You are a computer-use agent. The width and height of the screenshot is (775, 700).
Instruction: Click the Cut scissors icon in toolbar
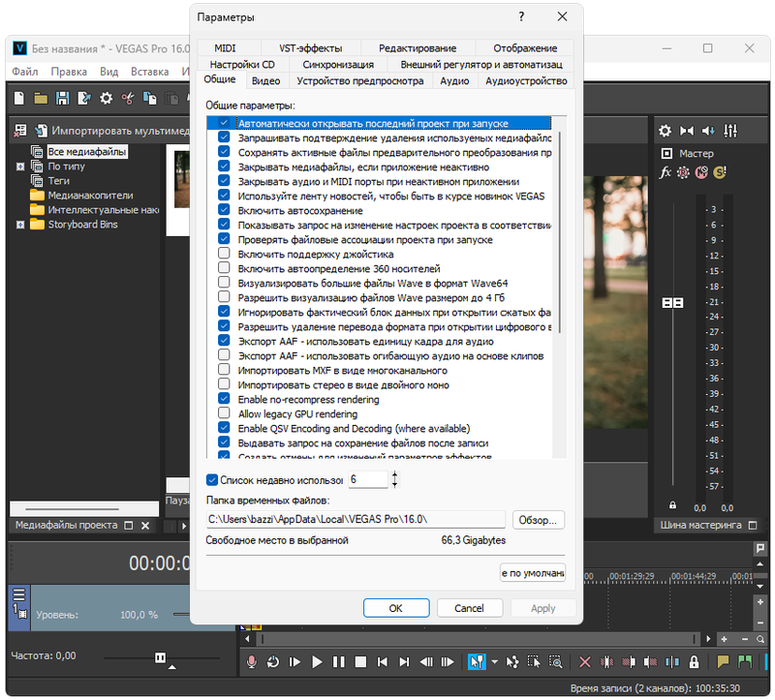point(128,98)
